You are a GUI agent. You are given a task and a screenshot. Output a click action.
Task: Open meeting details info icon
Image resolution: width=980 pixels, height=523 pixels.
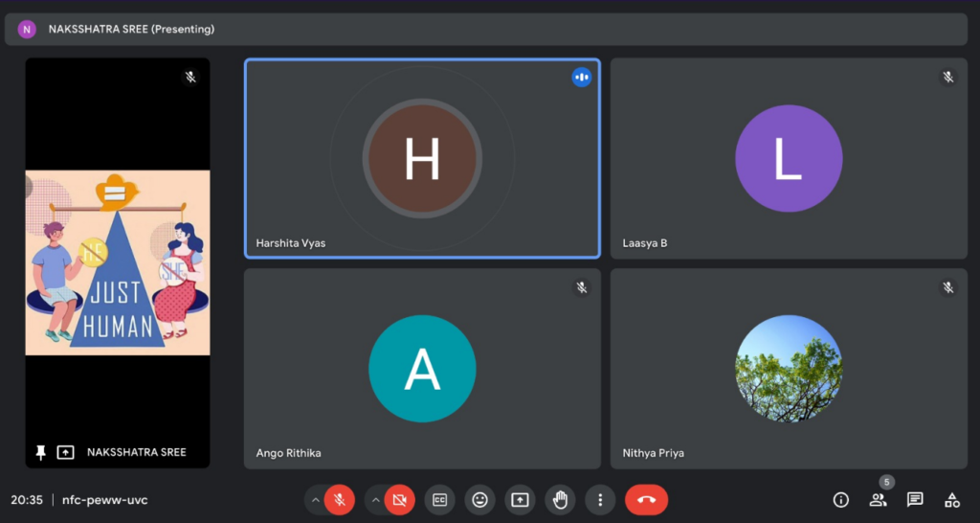click(x=841, y=499)
